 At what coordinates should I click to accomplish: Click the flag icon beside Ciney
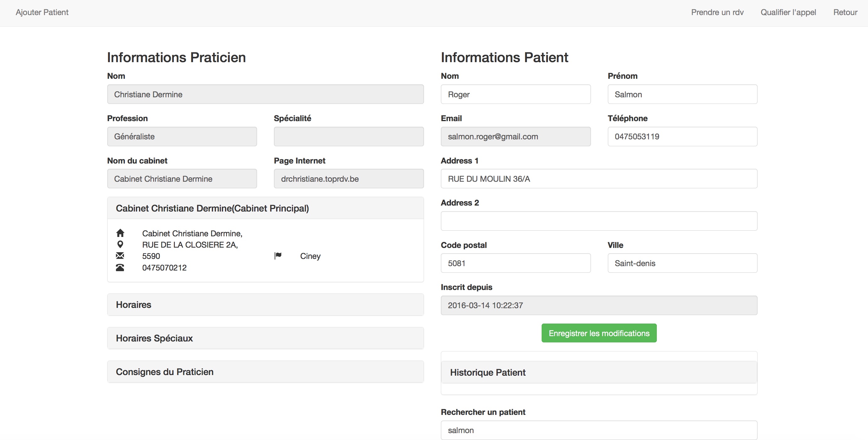[x=278, y=256]
